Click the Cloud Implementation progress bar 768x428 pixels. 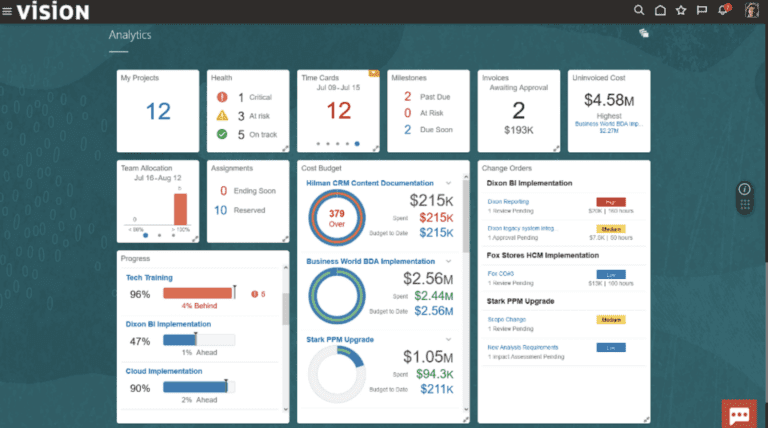(199, 387)
